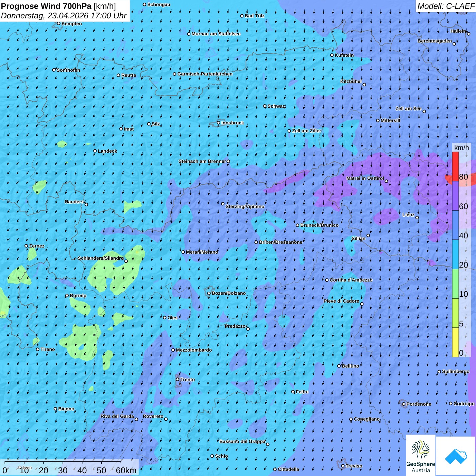Click the Innsbruck city marker
This screenshot has width=476, height=476.
218,123
